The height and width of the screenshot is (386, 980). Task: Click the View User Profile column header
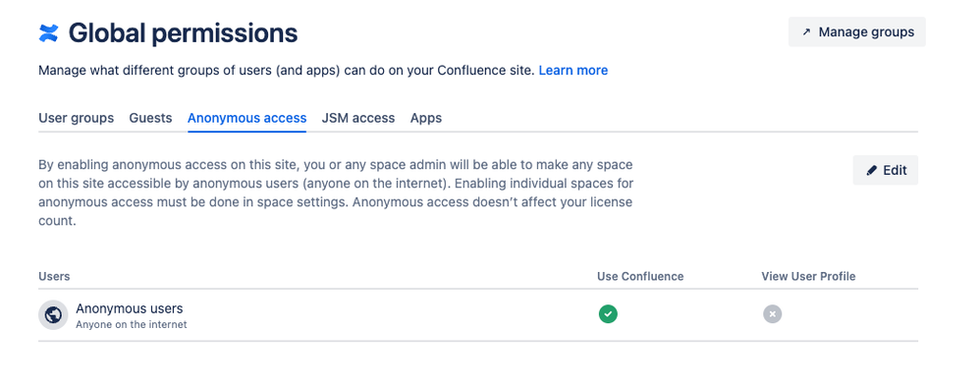808,276
